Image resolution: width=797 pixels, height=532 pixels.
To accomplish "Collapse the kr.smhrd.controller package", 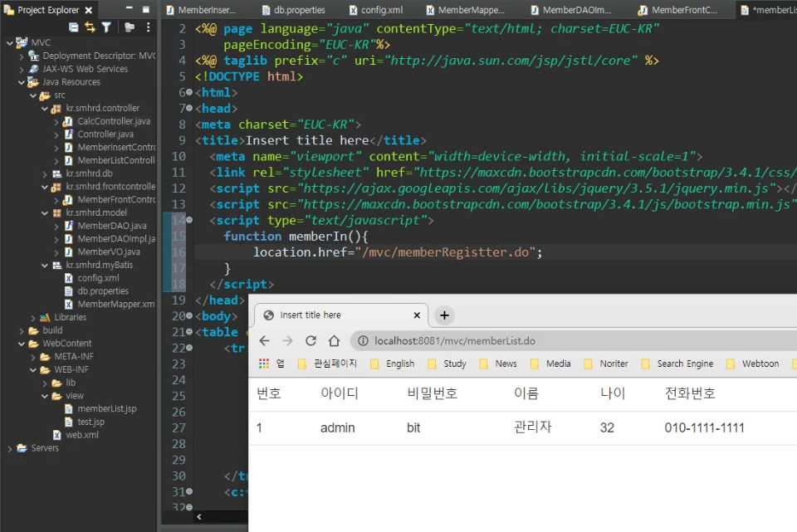I will 45,109.
